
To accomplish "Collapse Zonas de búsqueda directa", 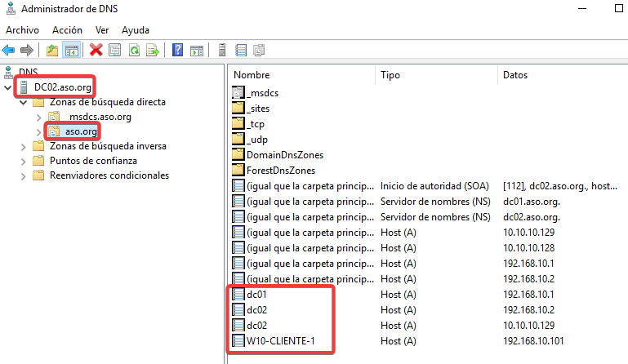I will [x=24, y=103].
